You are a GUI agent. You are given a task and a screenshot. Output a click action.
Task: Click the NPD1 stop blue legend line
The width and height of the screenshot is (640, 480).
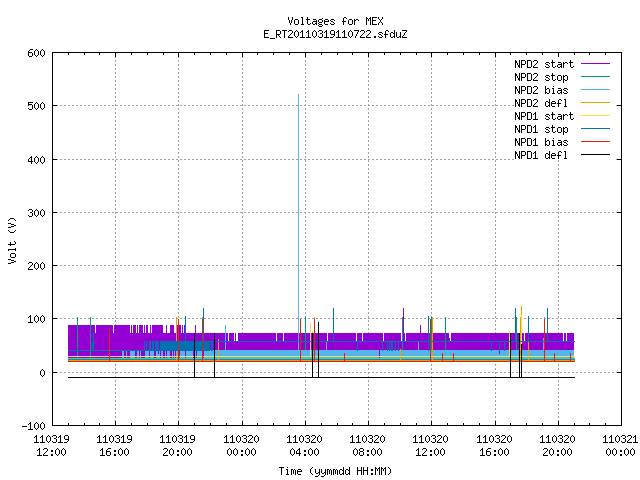point(595,129)
